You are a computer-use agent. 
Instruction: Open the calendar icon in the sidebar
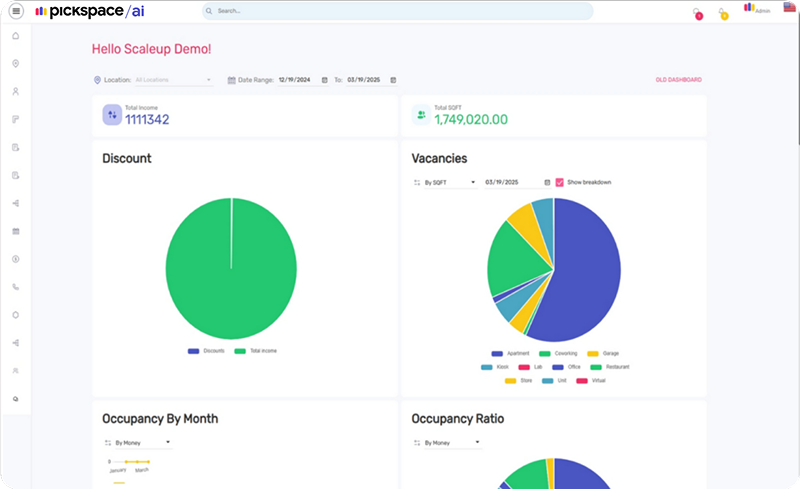click(16, 231)
